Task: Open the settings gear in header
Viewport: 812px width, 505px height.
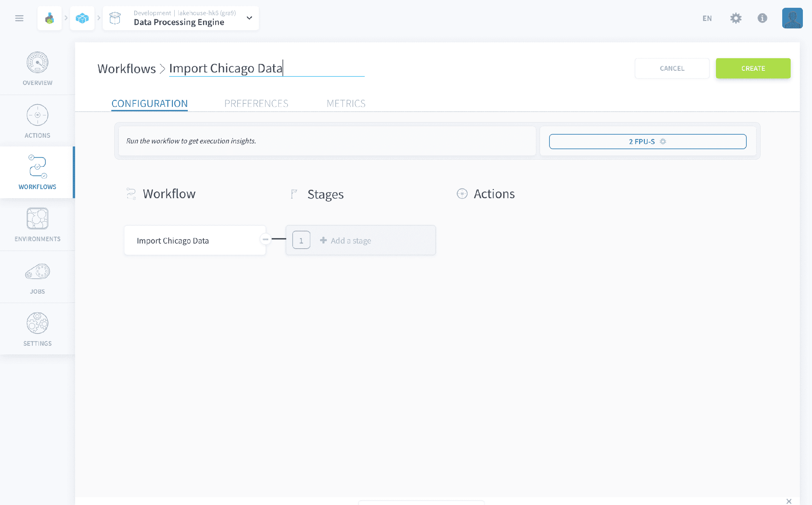Action: coord(736,18)
